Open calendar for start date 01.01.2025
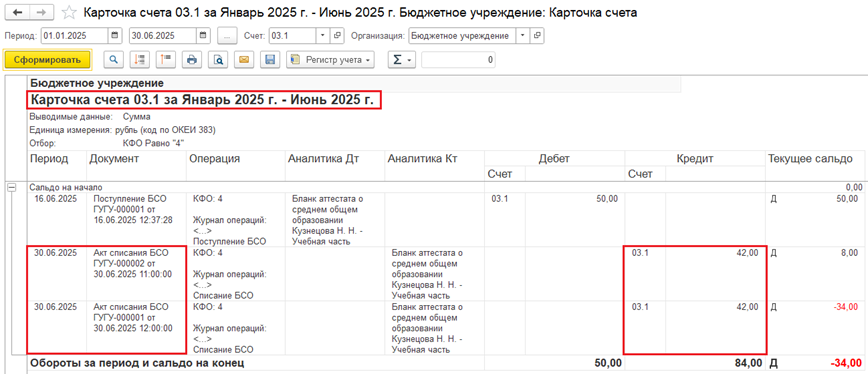This screenshot has height=374, width=868. coord(115,36)
